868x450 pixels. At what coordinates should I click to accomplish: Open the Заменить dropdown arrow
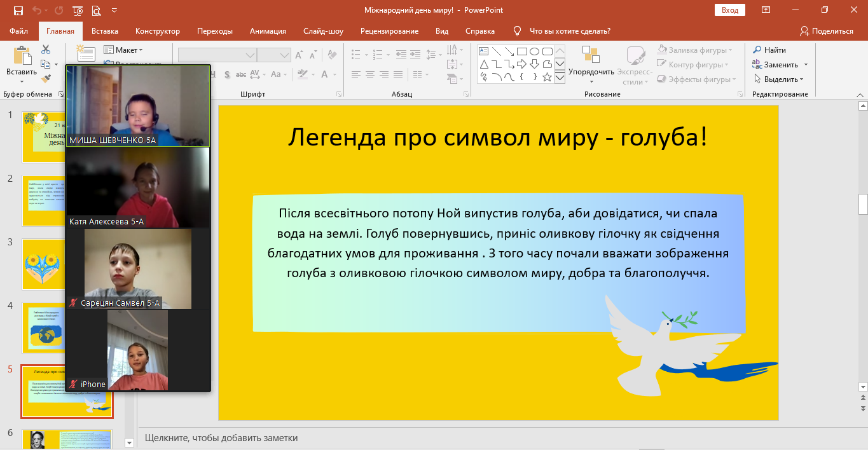(806, 65)
